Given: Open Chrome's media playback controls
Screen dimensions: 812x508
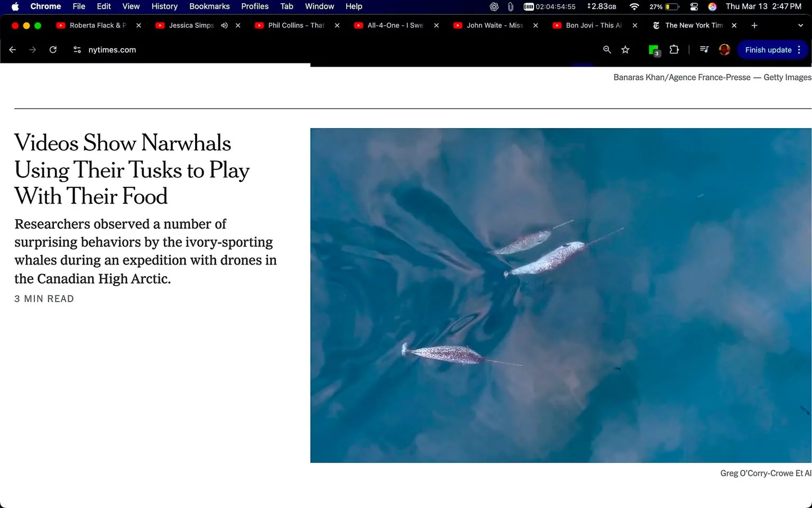Looking at the screenshot, I should [x=704, y=49].
